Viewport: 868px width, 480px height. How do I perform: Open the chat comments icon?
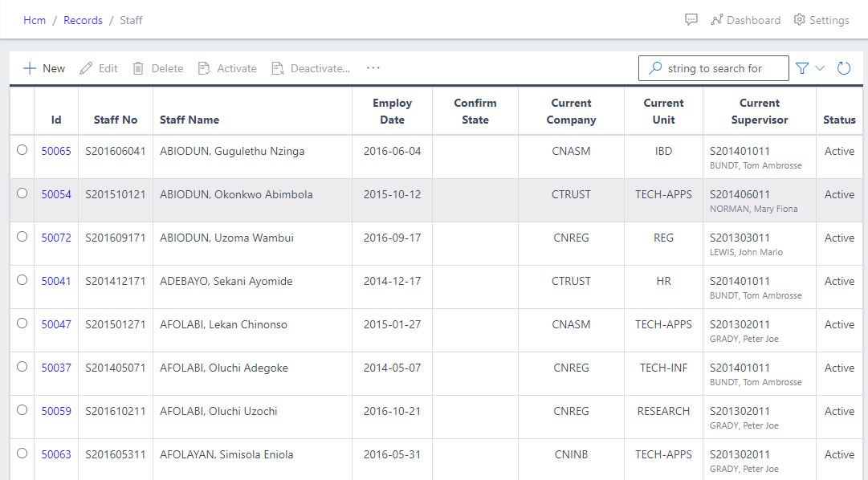[x=691, y=20]
